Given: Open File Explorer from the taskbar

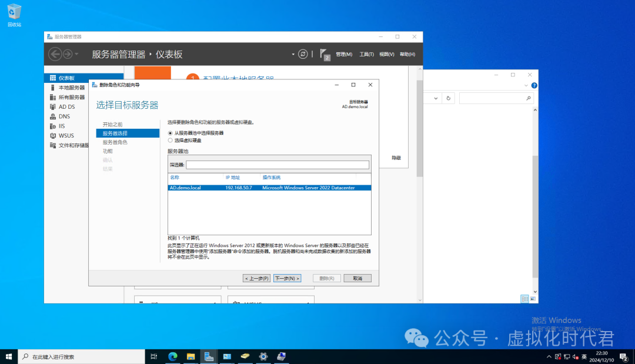Looking at the screenshot, I should (x=190, y=357).
